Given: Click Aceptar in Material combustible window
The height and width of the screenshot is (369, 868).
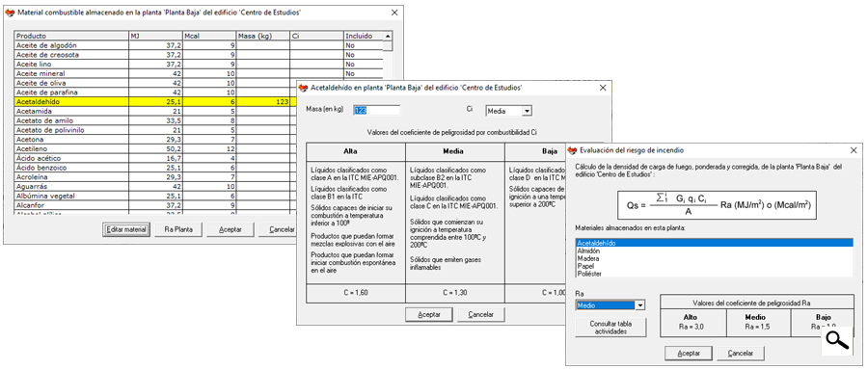Looking at the screenshot, I should coord(230,229).
